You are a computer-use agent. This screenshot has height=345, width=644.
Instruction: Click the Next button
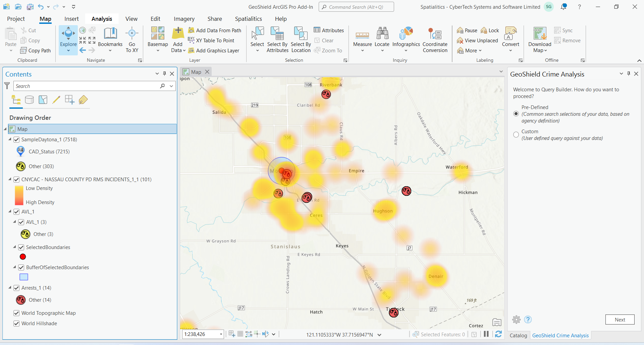coord(620,319)
